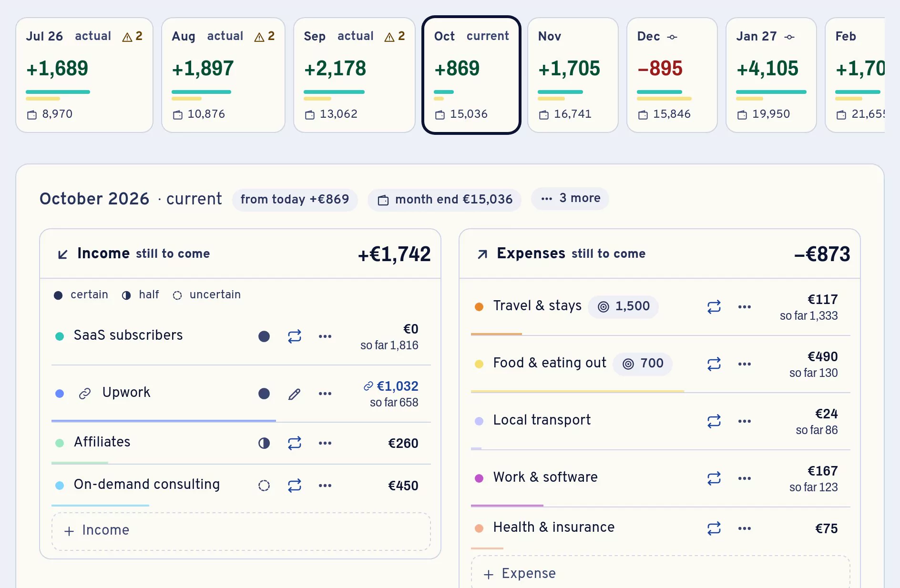Click the linked €1,032 Upwork amount

click(x=391, y=386)
